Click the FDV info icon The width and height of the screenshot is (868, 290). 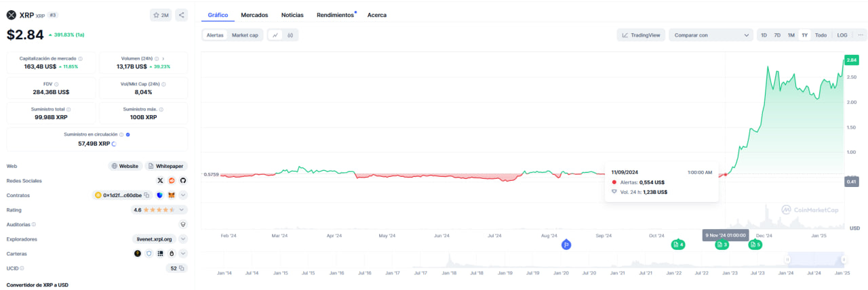click(58, 84)
